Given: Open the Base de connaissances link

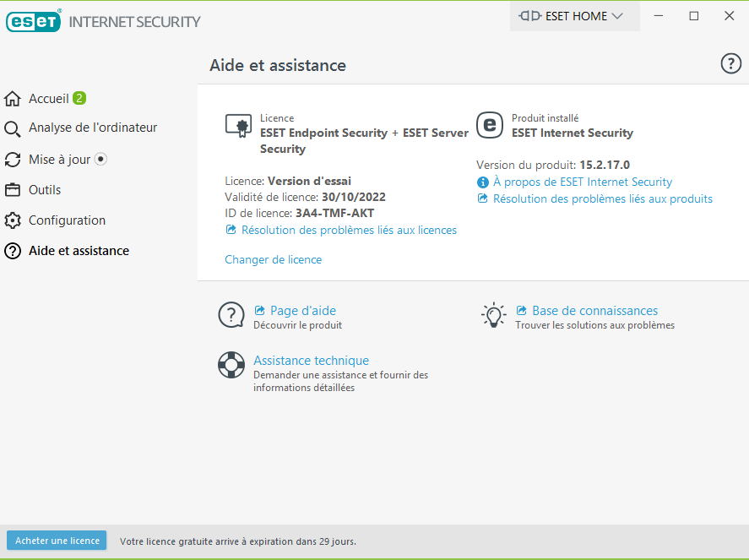Looking at the screenshot, I should [595, 311].
